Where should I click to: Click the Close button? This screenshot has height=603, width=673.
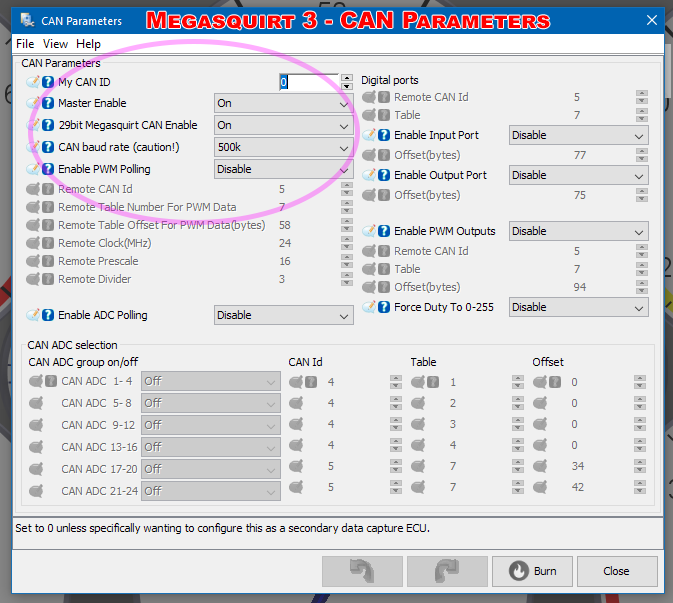617,571
